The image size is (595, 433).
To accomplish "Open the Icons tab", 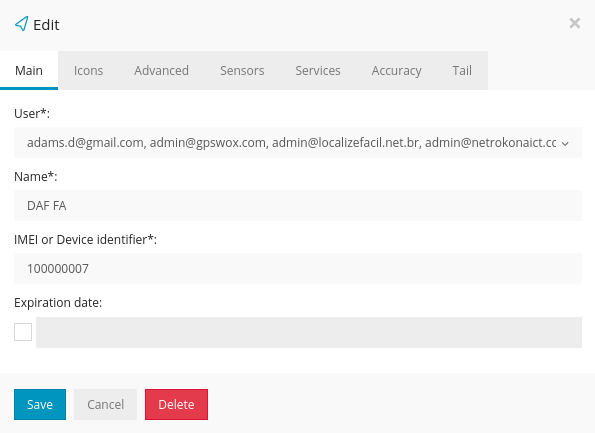I will [88, 71].
